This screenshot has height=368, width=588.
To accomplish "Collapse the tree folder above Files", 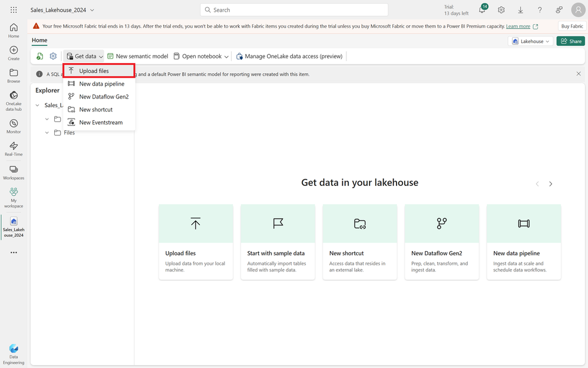I will pyautogui.click(x=47, y=119).
